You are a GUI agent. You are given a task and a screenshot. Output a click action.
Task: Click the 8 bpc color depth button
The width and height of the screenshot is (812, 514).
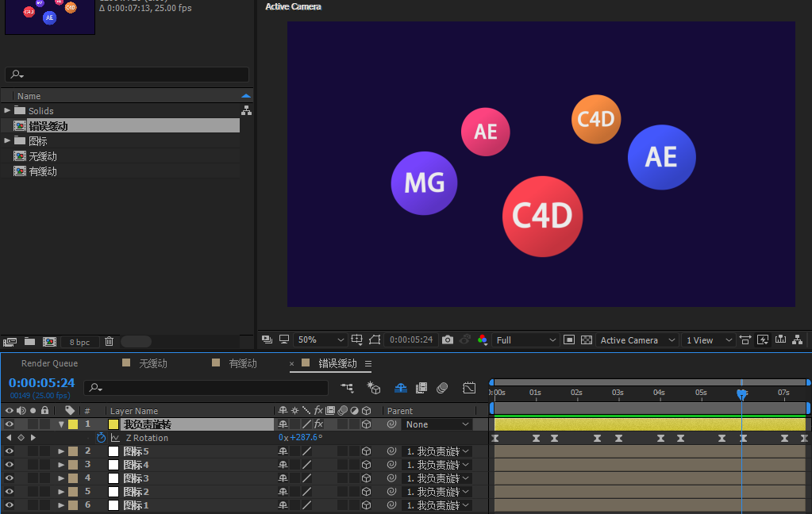pos(79,342)
